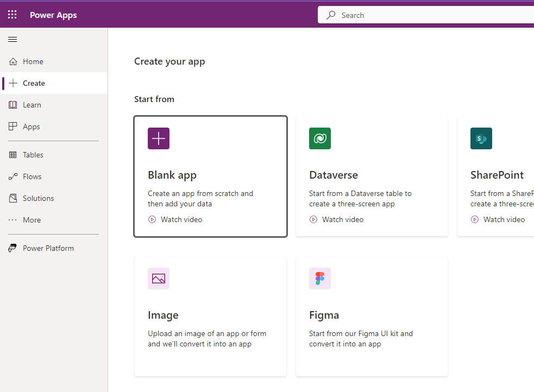
Task: Click the Apps grid icon in sidebar
Action: point(13,127)
